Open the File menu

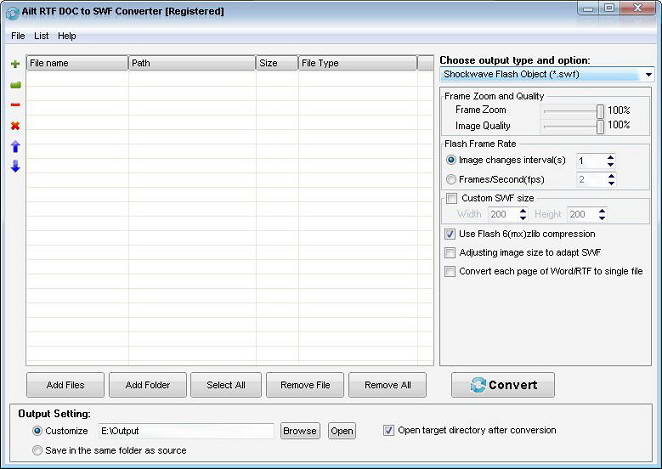(x=18, y=36)
